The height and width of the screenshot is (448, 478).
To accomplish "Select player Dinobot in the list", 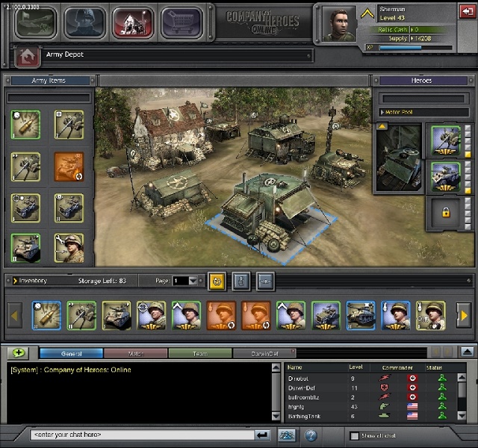I will click(x=371, y=379).
